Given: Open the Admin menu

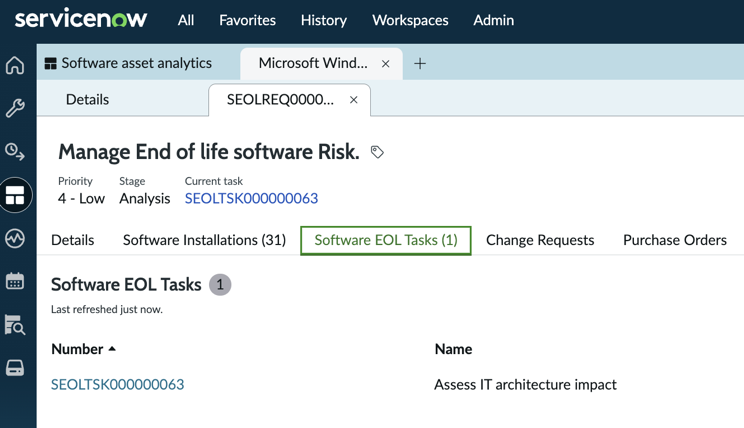Looking at the screenshot, I should 493,20.
